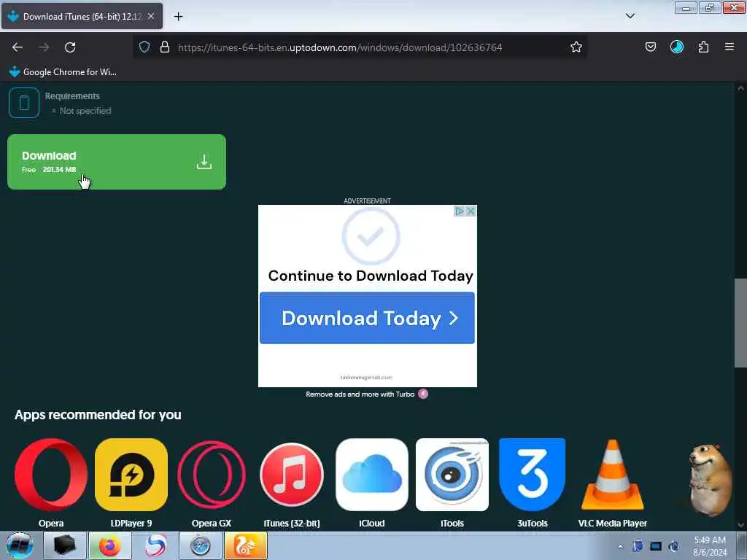Open the Google Chrome for Wi... bookmark
Image resolution: width=747 pixels, height=560 pixels.
63,72
